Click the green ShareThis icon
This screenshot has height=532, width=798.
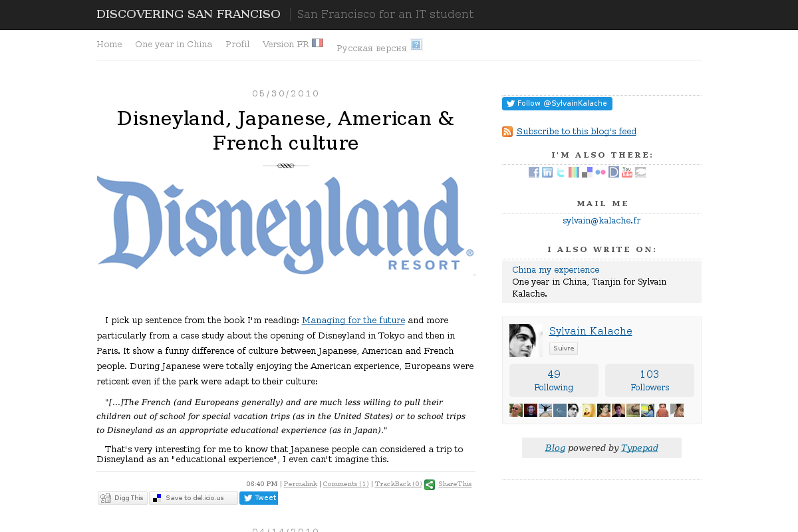tap(430, 485)
